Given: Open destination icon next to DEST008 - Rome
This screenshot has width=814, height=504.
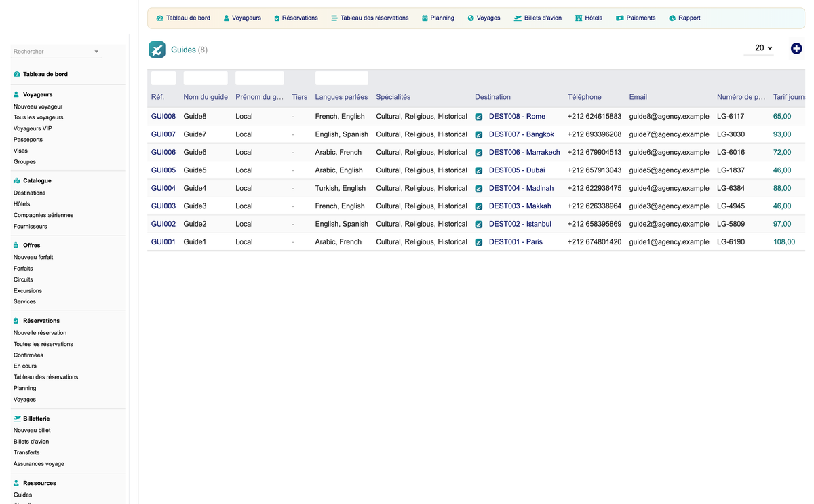Looking at the screenshot, I should pyautogui.click(x=479, y=117).
